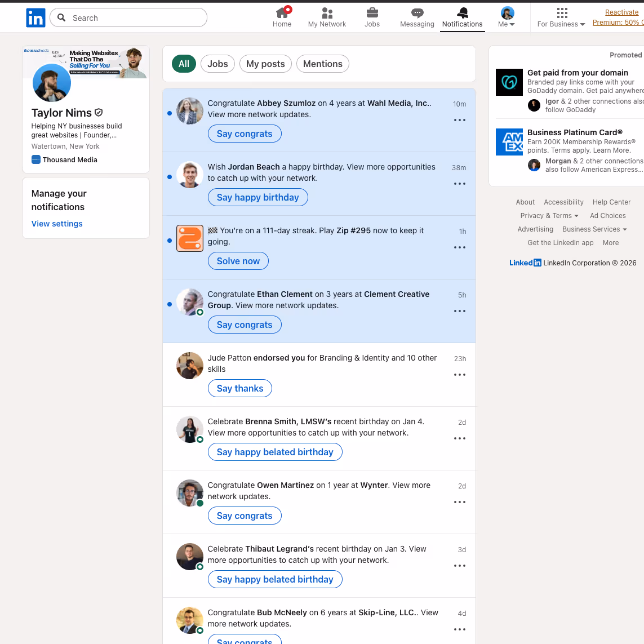Click Say happy birthday for Jordan Beach
This screenshot has width=644, height=644.
(x=257, y=198)
